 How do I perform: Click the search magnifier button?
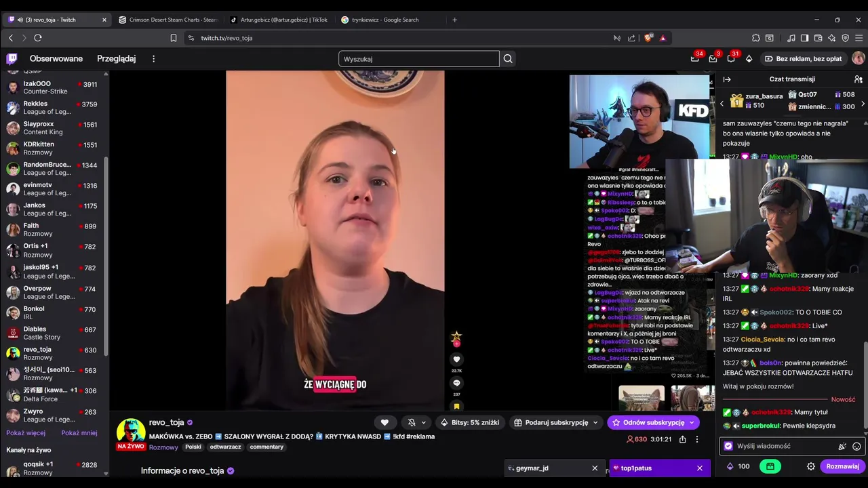(x=508, y=59)
